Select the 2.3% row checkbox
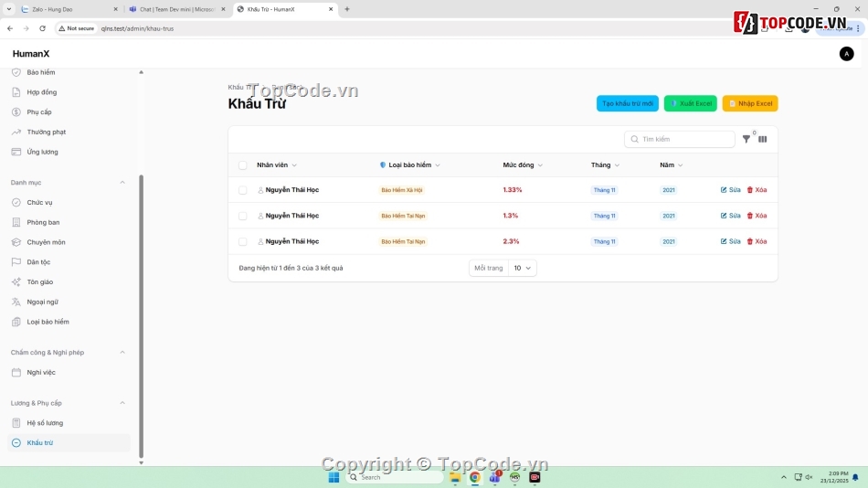The width and height of the screenshot is (868, 488). click(242, 241)
